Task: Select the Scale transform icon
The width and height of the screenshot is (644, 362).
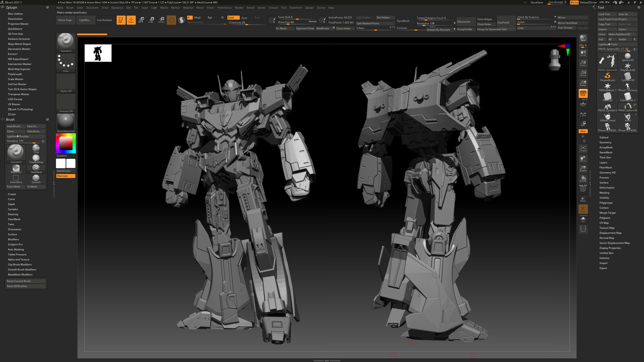Action: (151, 20)
